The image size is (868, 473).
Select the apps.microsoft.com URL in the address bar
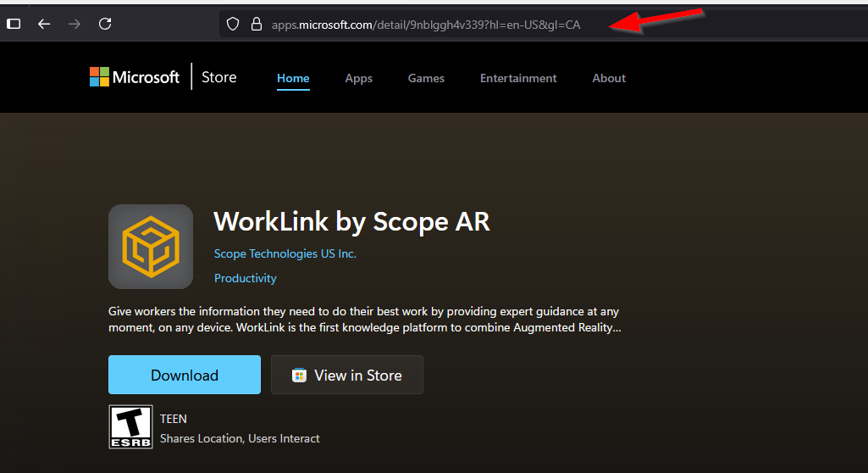(x=426, y=25)
